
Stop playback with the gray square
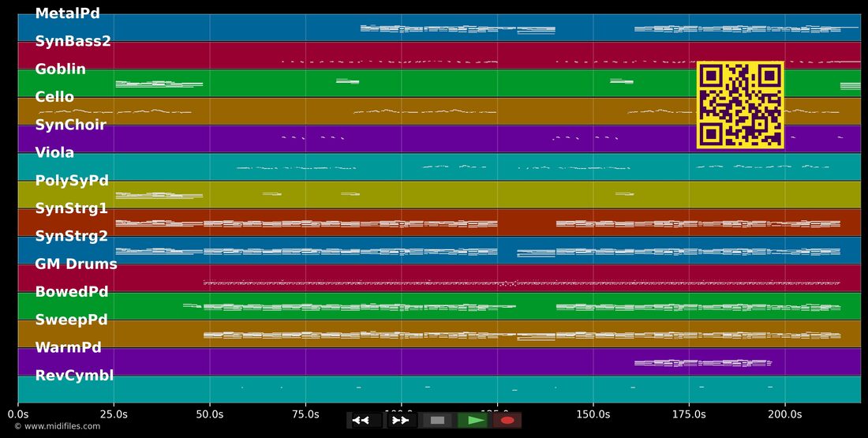(x=437, y=421)
